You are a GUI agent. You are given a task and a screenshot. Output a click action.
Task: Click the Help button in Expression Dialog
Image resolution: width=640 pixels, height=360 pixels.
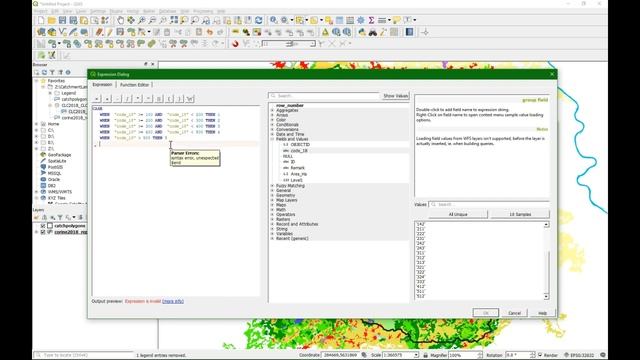(x=542, y=313)
